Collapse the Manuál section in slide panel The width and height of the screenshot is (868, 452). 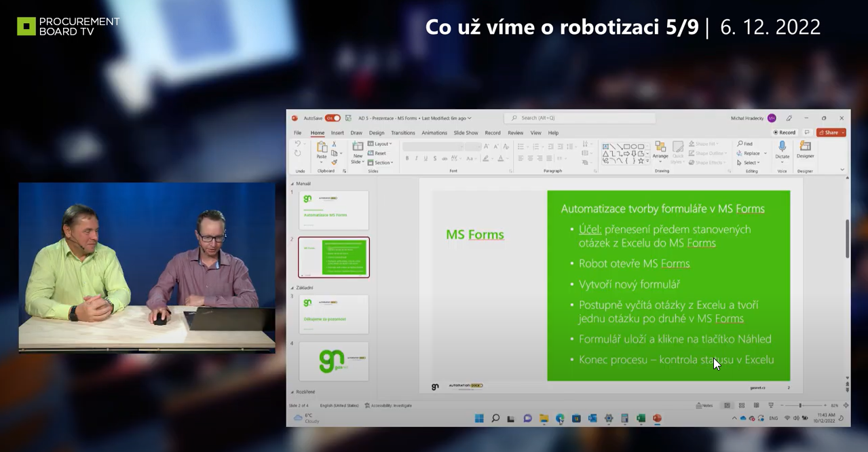(293, 184)
